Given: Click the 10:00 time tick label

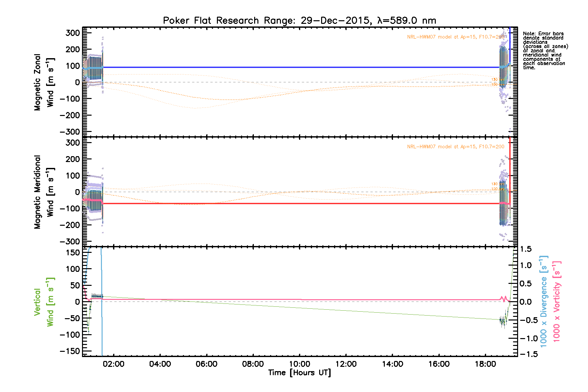Looking at the screenshot, I should click(x=300, y=364).
